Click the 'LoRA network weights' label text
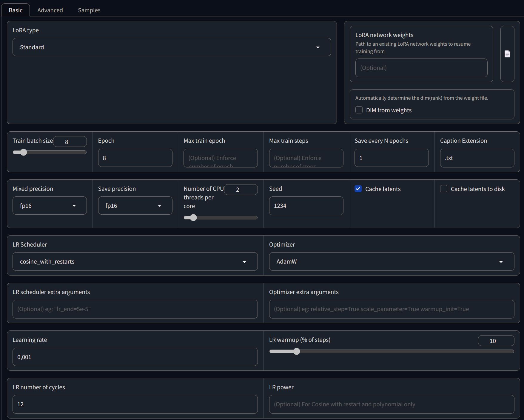524x420 pixels. pos(384,35)
